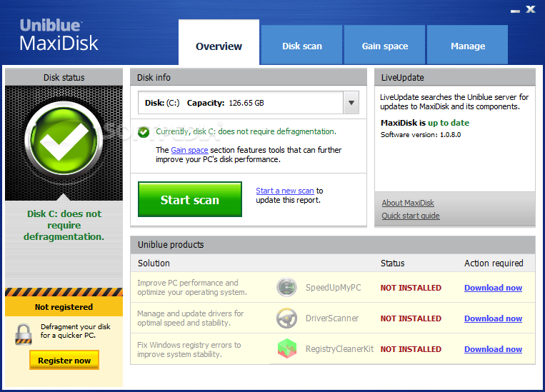Image resolution: width=545 pixels, height=392 pixels.
Task: Download now link for DriverScanner
Action: point(493,318)
